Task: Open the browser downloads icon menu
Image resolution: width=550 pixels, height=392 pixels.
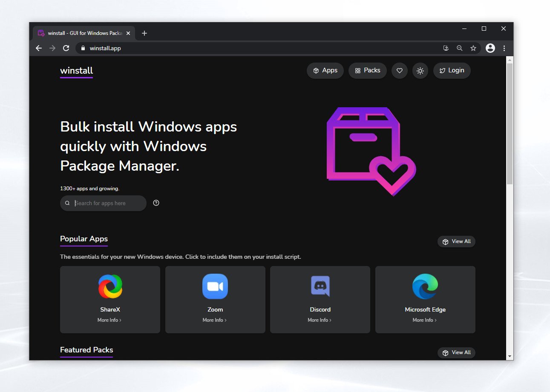Action: pyautogui.click(x=446, y=48)
